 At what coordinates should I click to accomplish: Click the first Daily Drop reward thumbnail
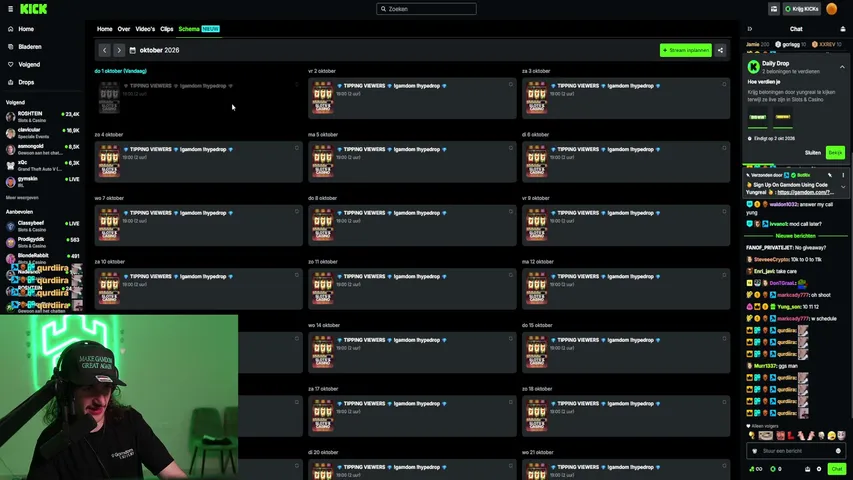757,118
